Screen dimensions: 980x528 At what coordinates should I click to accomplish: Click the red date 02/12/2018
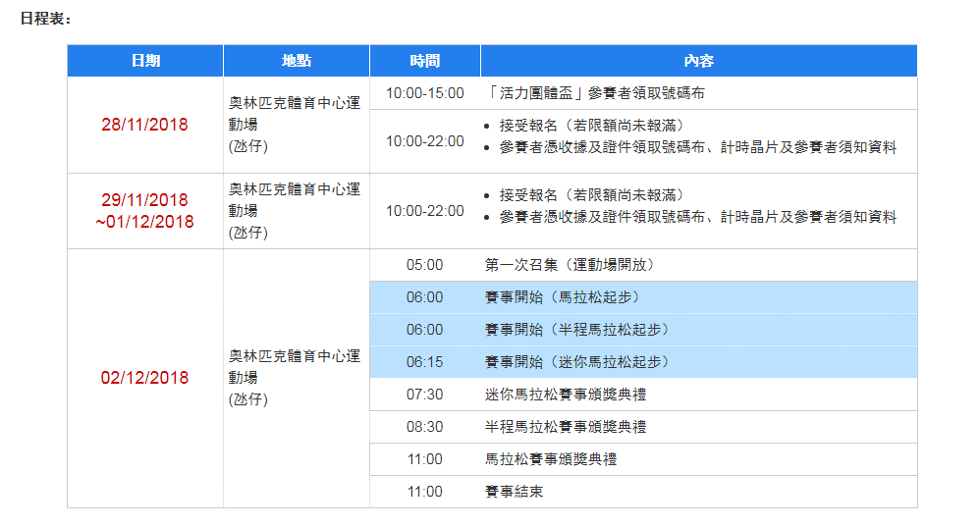coord(144,378)
